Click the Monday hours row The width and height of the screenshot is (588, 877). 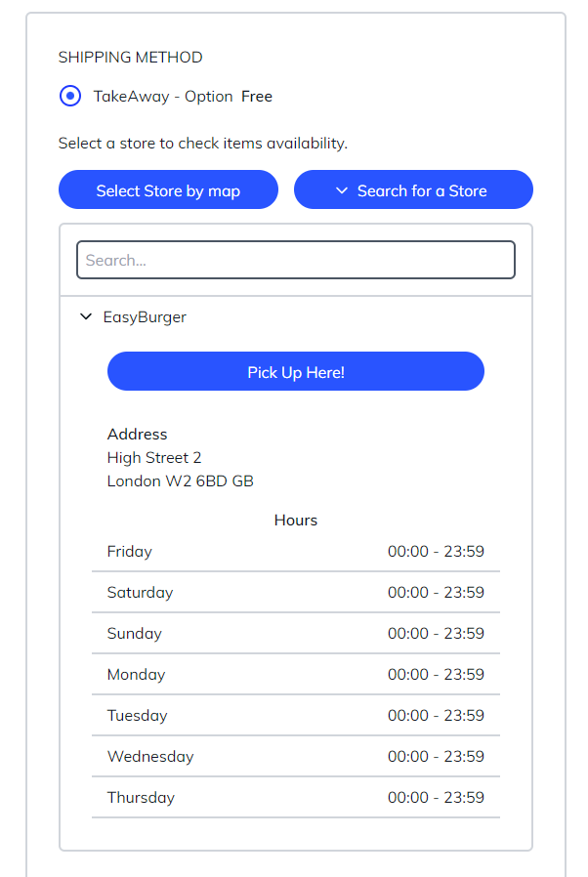tap(295, 675)
